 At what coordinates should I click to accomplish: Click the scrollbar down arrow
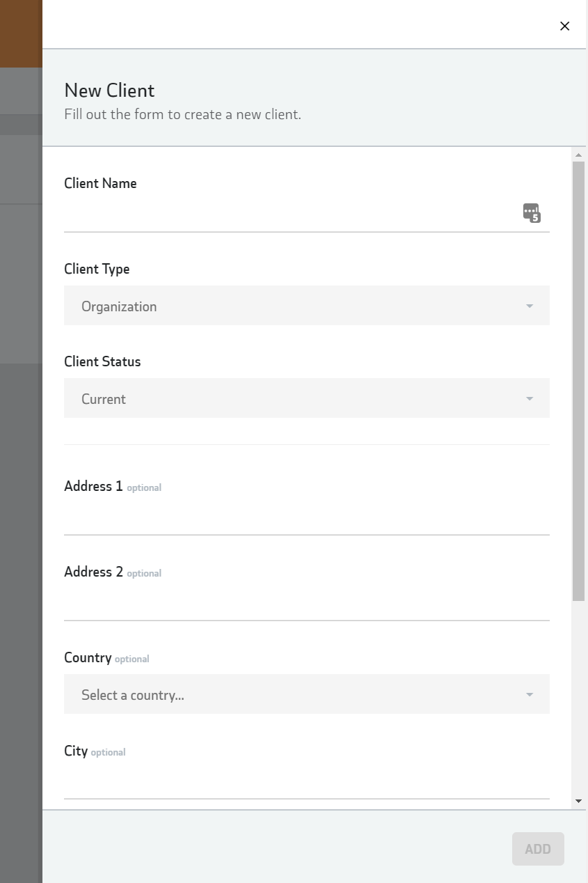(x=578, y=802)
